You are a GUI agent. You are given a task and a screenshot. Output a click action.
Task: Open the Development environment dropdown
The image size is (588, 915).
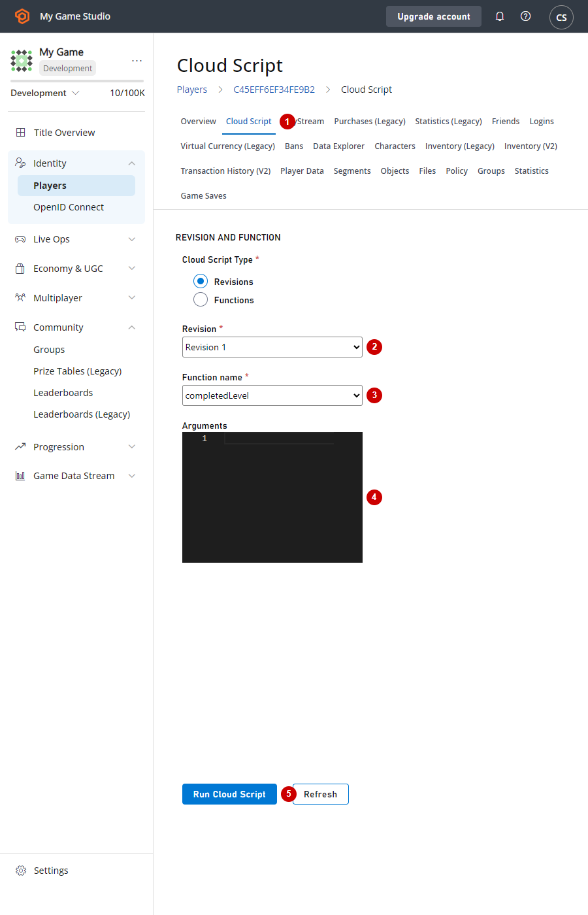point(45,93)
